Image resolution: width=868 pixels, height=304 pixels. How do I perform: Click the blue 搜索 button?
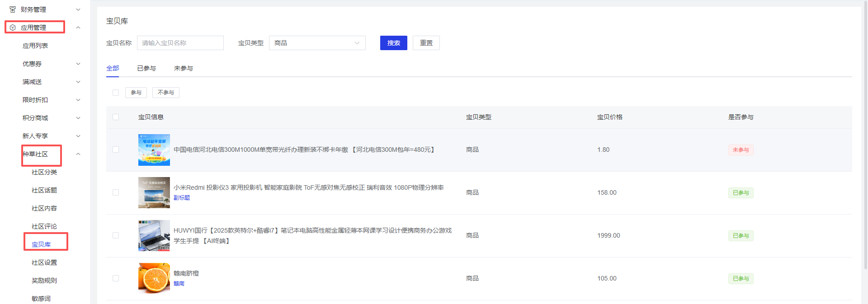[393, 43]
